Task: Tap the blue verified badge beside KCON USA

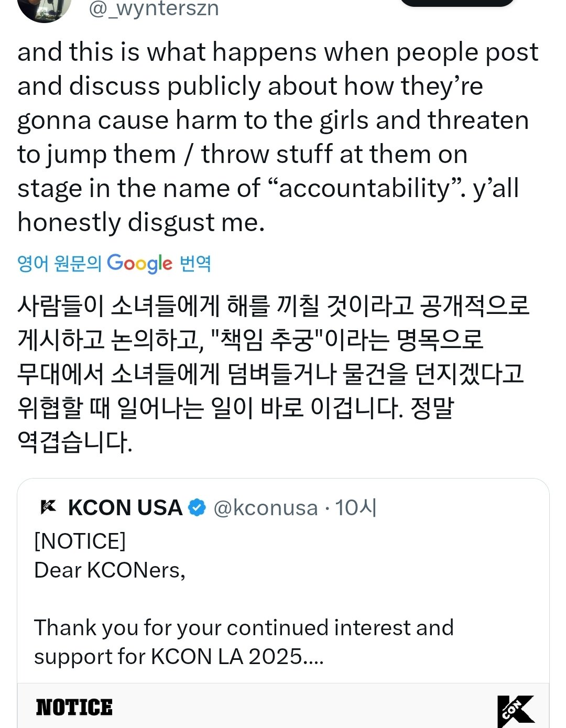Action: tap(197, 507)
